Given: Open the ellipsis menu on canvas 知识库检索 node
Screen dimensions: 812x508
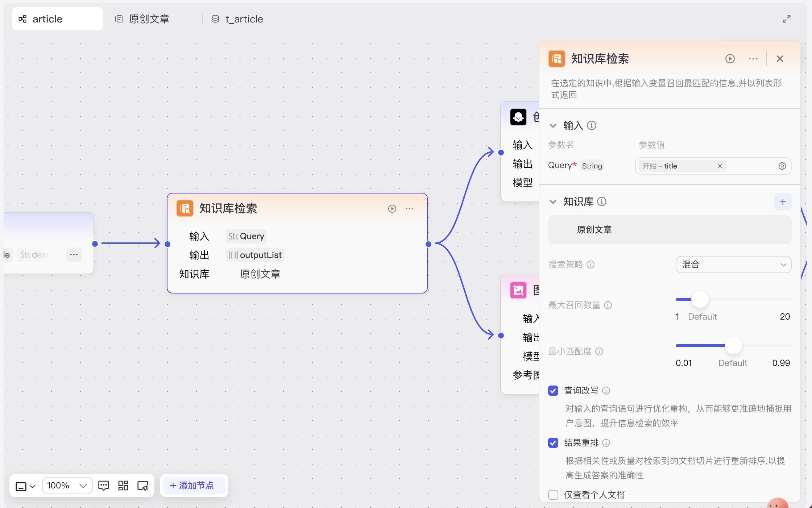Looking at the screenshot, I should point(410,209).
